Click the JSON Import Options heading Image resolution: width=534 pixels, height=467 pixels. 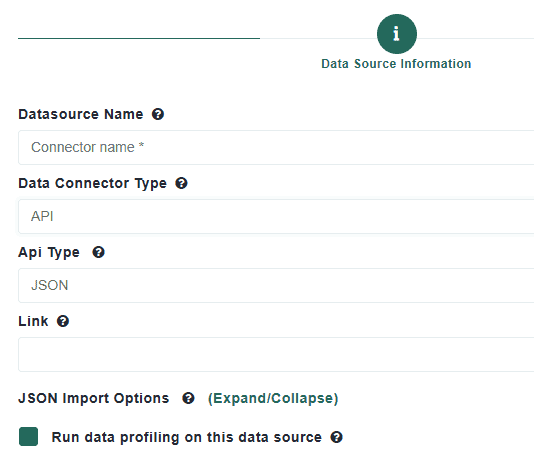coord(94,398)
